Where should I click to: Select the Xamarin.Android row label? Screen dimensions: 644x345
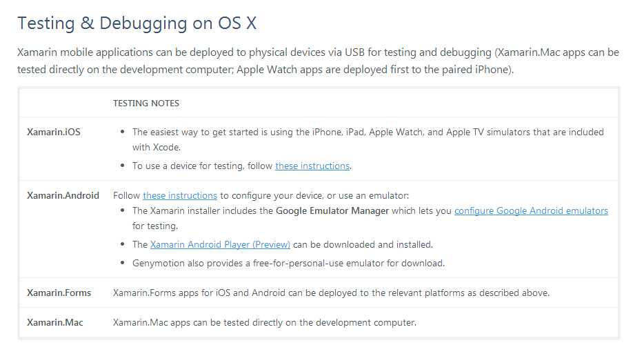click(x=63, y=195)
